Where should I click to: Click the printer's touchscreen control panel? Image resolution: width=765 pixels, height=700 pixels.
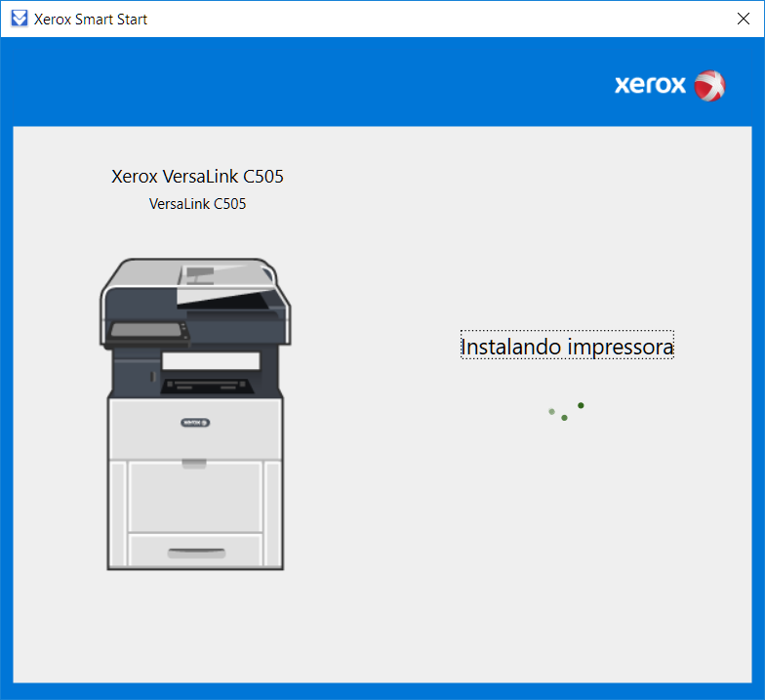146,330
